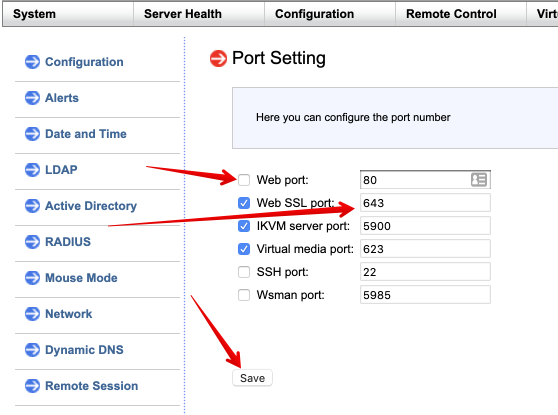
Task: Click the arrow icon beside Mouse Mode
Action: pos(32,278)
